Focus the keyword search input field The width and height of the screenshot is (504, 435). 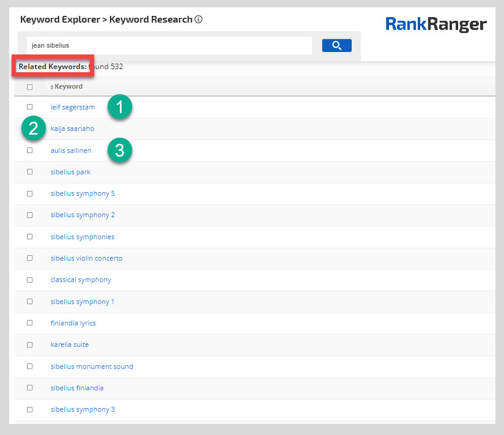[x=169, y=45]
